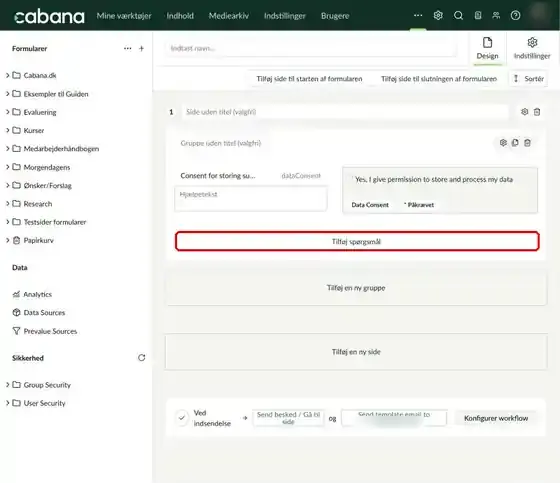Click Tilføj en ny gruppe
560x483 pixels.
pyautogui.click(x=356, y=288)
